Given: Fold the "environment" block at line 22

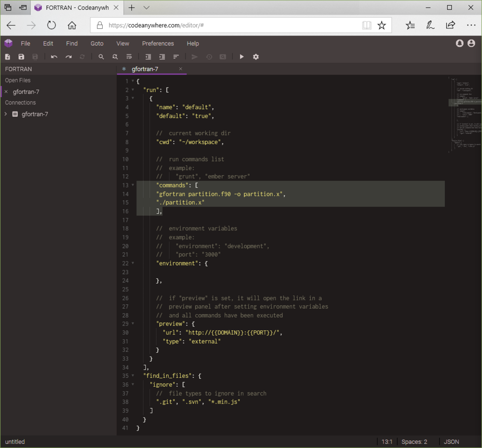Looking at the screenshot, I should (133, 263).
